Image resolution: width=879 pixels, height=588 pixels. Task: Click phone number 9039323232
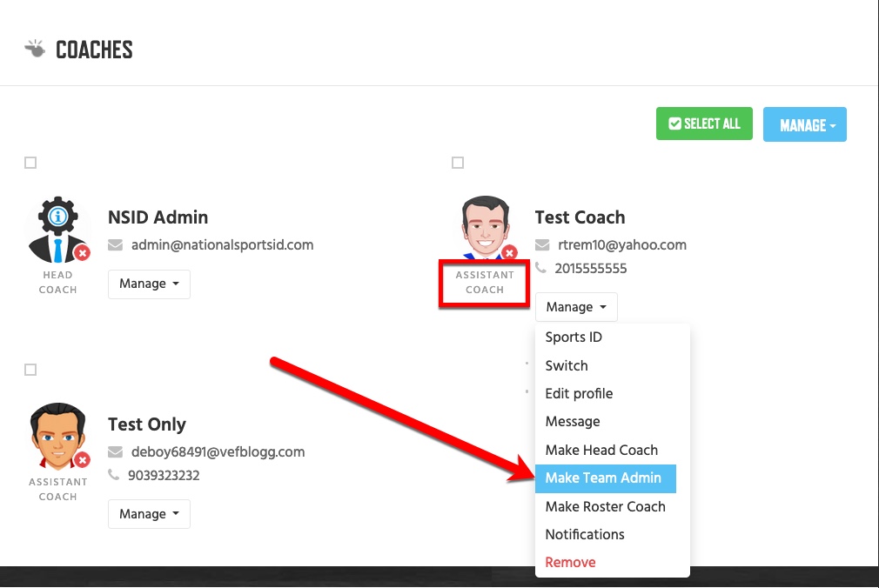[x=164, y=475]
